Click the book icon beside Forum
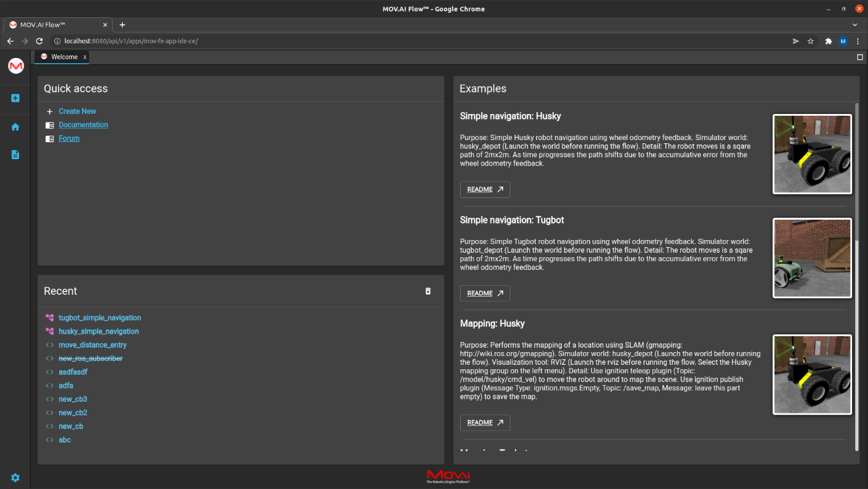This screenshot has height=489, width=868. 50,138
